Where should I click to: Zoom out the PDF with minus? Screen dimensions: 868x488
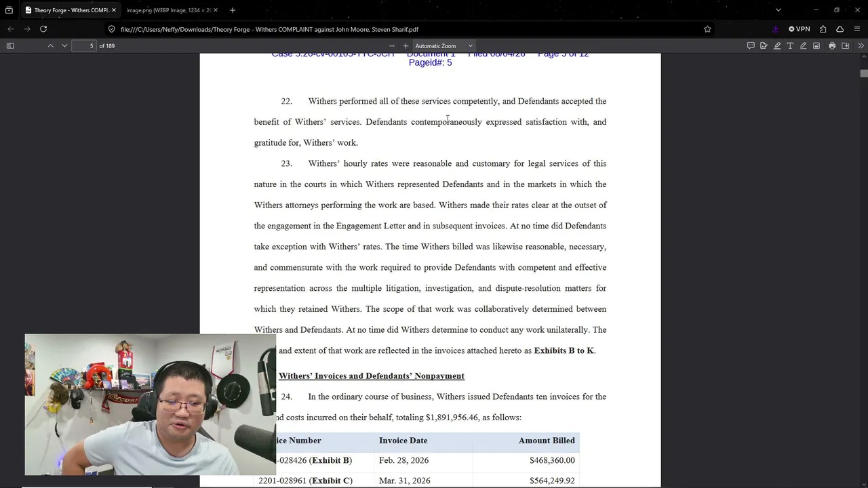coord(391,45)
